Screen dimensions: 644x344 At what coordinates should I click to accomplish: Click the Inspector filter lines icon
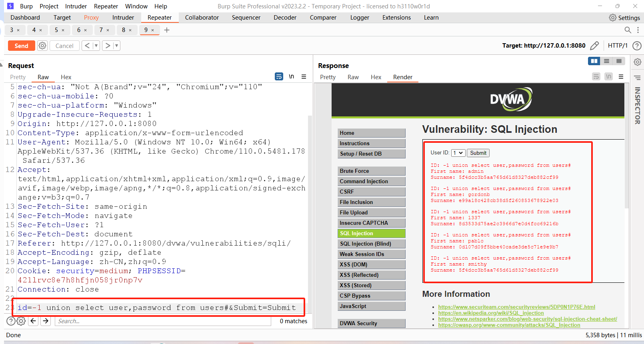coord(638,78)
